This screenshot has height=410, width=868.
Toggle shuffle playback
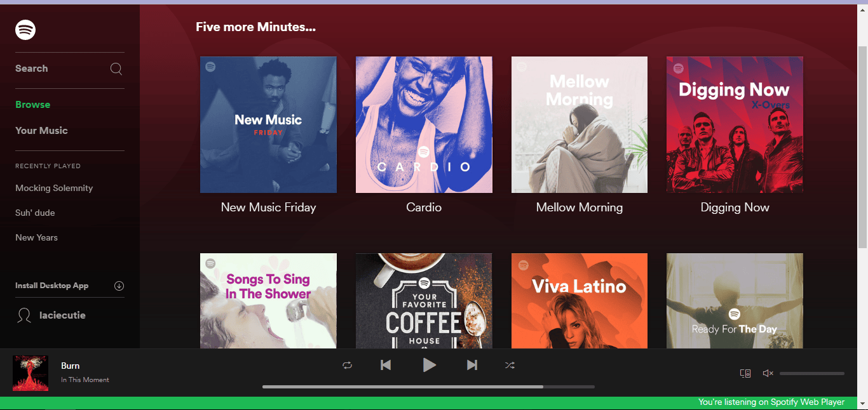tap(510, 365)
